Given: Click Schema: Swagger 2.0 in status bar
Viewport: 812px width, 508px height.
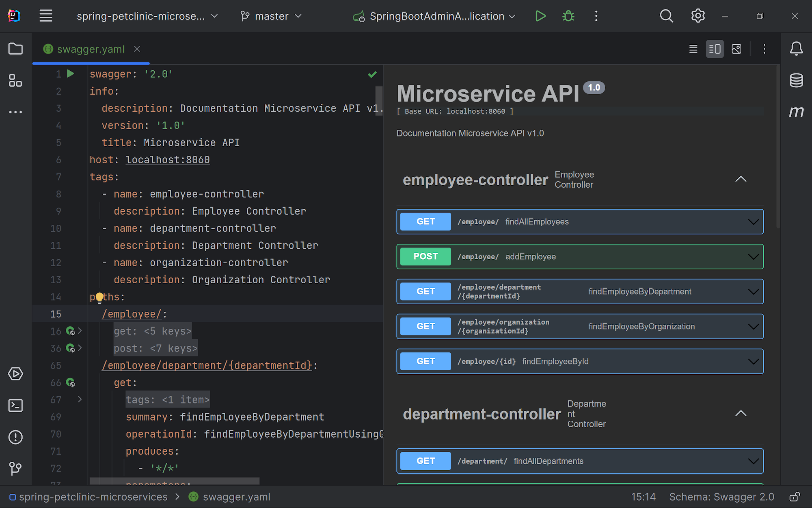Looking at the screenshot, I should coord(721,497).
